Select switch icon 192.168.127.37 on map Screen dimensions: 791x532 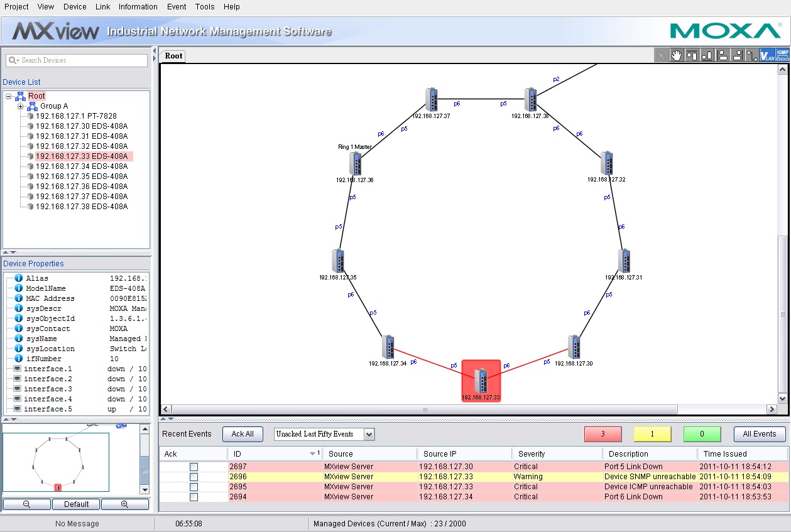pos(431,100)
